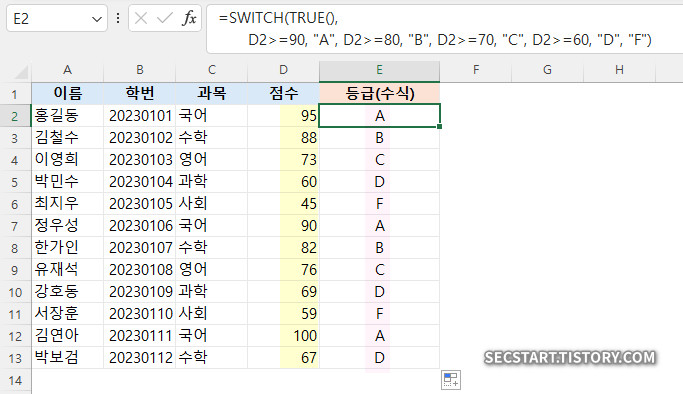Click the grade cell for 김철수
Image resolution: width=683 pixels, height=394 pixels.
point(379,138)
